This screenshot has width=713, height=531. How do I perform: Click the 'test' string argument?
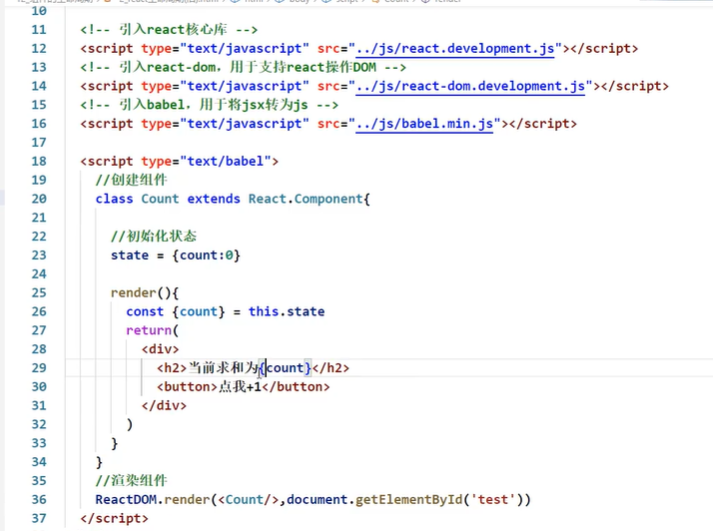493,500
